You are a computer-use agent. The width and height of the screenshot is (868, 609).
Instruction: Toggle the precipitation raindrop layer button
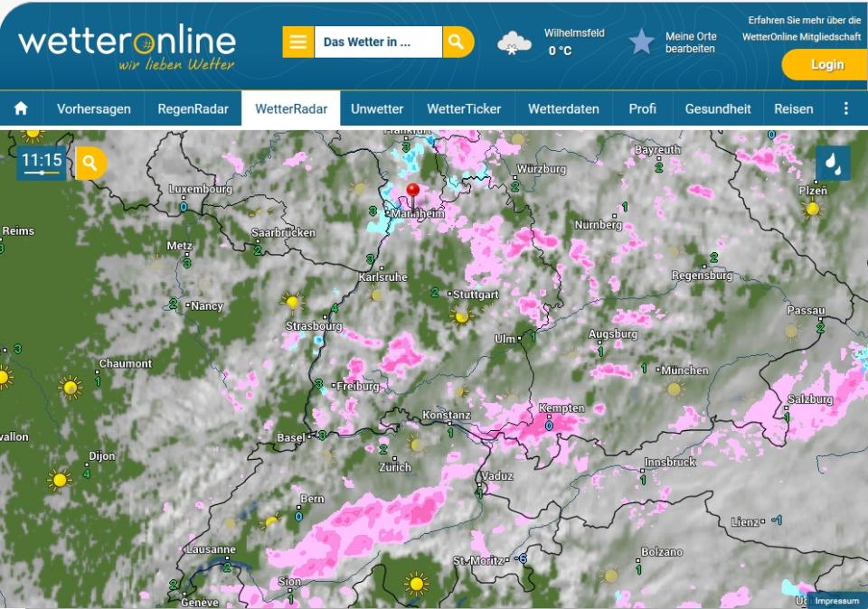[x=833, y=164]
